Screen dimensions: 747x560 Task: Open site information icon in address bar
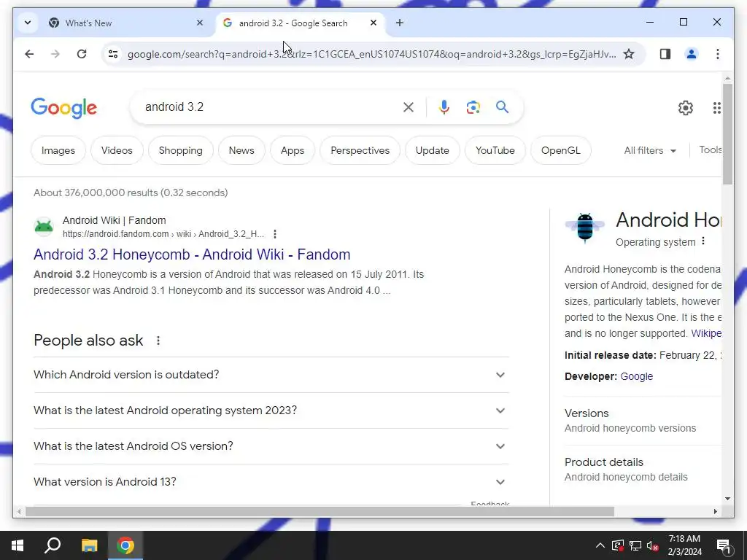coord(113,54)
